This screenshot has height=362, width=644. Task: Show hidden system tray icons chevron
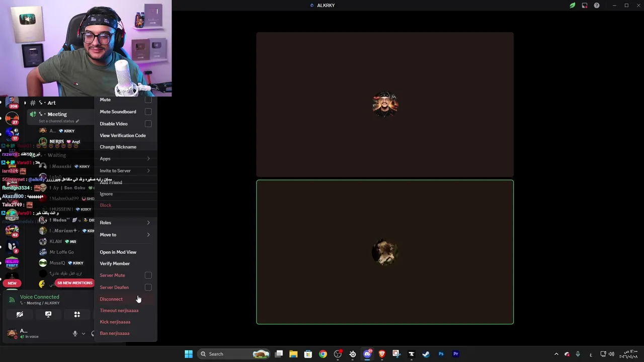556,354
